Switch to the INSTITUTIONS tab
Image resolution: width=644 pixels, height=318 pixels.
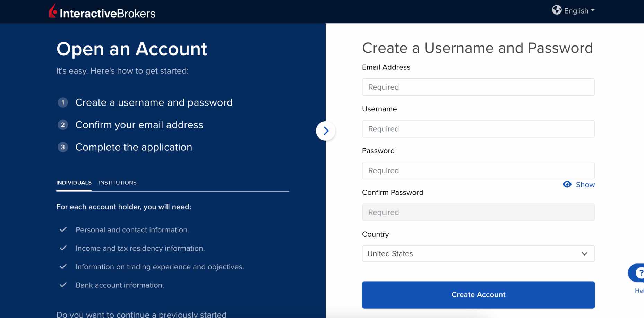pos(118,183)
